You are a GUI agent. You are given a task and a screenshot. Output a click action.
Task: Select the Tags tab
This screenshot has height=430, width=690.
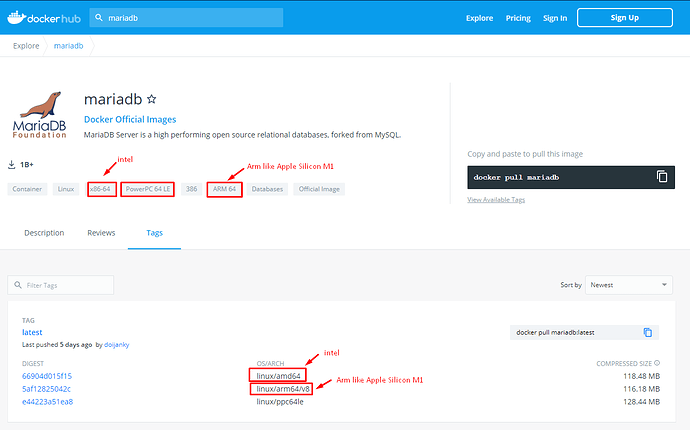[x=154, y=233]
